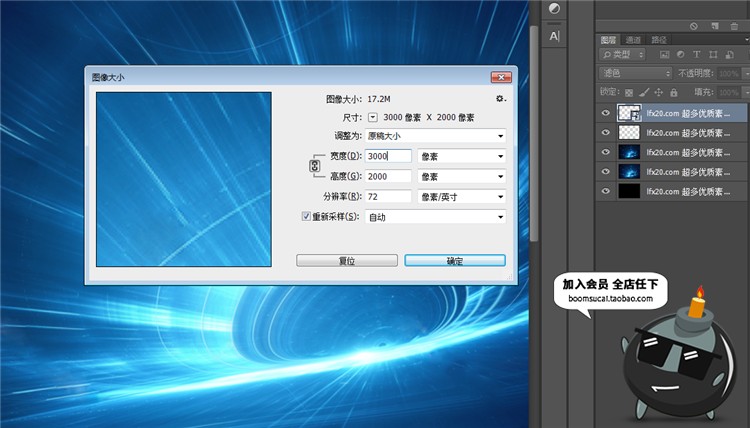Uncheck the 重新采样 resample checkbox
The width and height of the screenshot is (750, 428).
pos(307,216)
